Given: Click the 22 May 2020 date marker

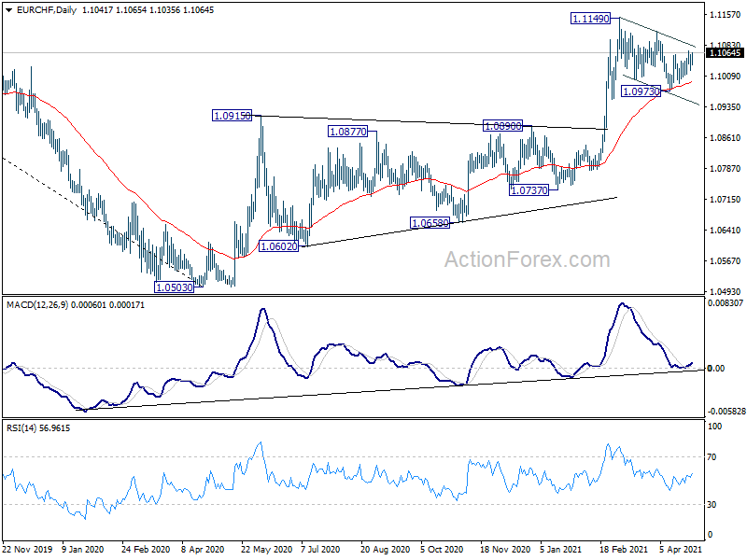Looking at the screenshot, I should (266, 549).
